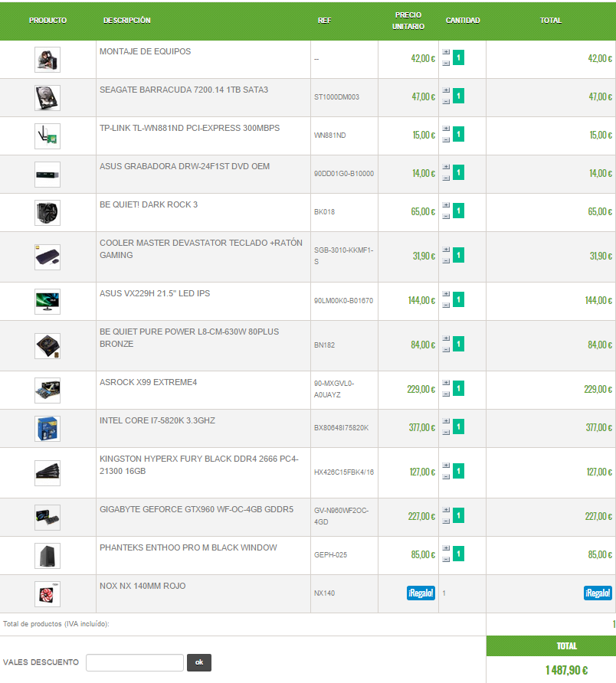Decrease quantity for ASUS VX229H monitor
The width and height of the screenshot is (616, 683).
[x=446, y=306]
